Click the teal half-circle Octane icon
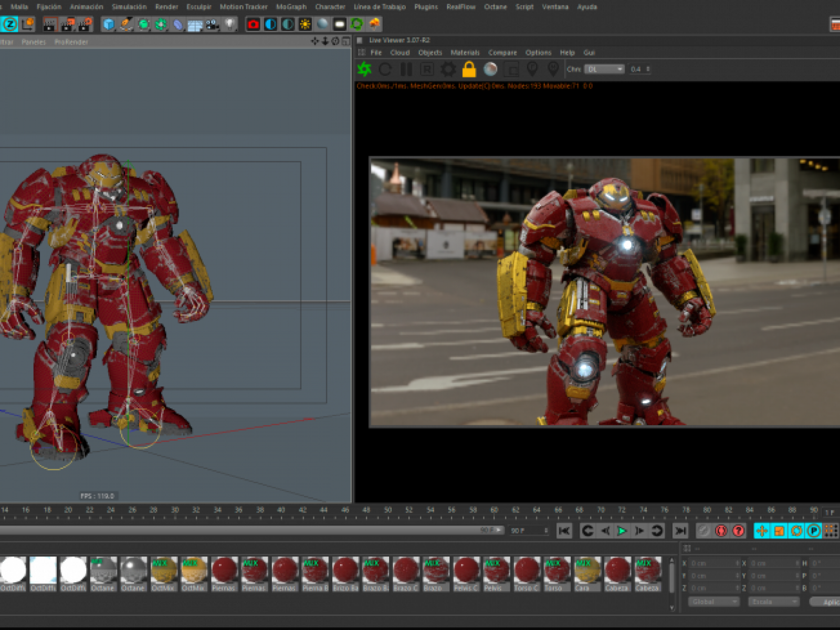This screenshot has width=840, height=630. click(x=288, y=24)
